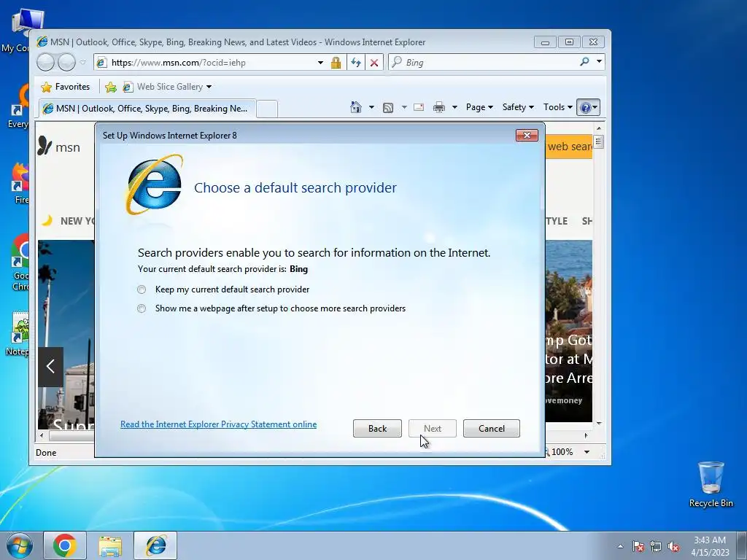
Task: Click the security lock icon
Action: click(336, 63)
